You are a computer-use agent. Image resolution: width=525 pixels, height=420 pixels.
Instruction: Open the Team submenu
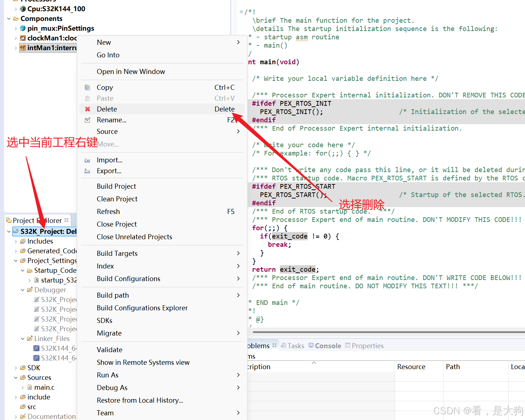162,413
